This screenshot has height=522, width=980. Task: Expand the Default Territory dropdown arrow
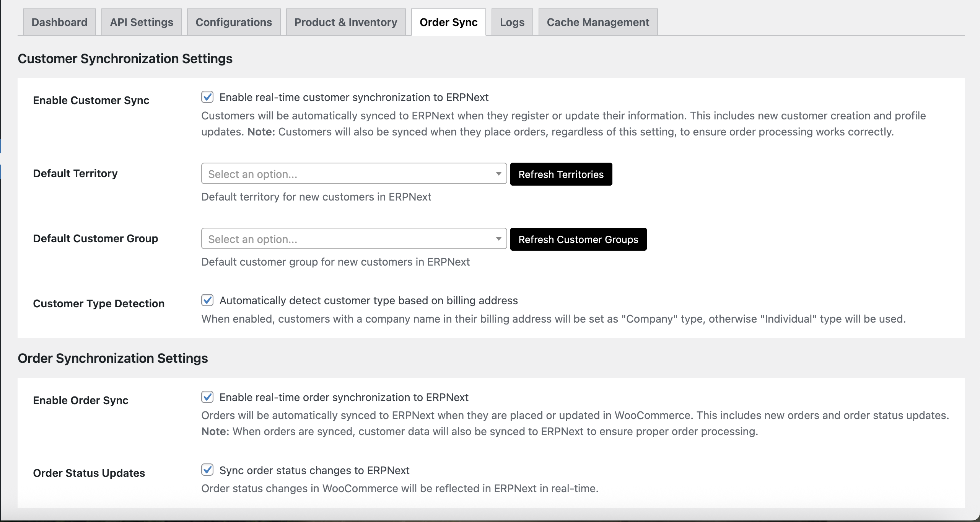coord(498,174)
